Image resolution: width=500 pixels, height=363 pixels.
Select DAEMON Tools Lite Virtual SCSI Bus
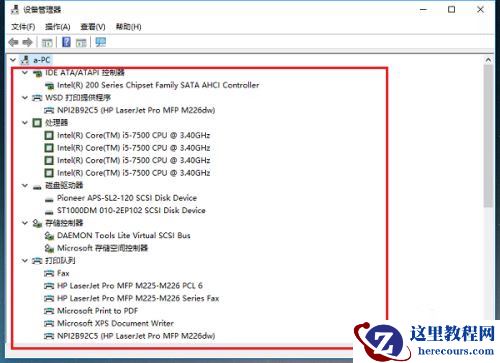[124, 236]
